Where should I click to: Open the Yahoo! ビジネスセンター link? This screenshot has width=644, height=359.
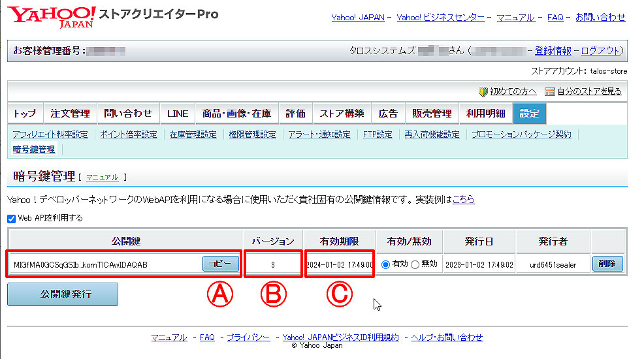[440, 17]
